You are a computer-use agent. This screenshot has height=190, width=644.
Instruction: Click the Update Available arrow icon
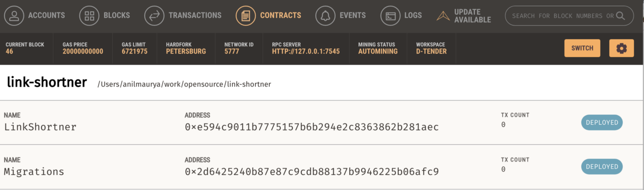click(x=443, y=16)
